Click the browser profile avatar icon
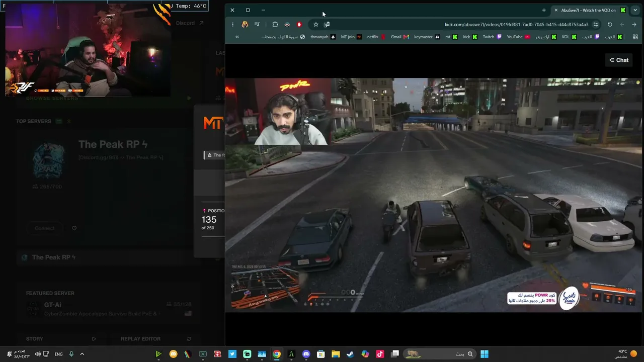Viewport: 644px width, 362px height. [x=245, y=24]
